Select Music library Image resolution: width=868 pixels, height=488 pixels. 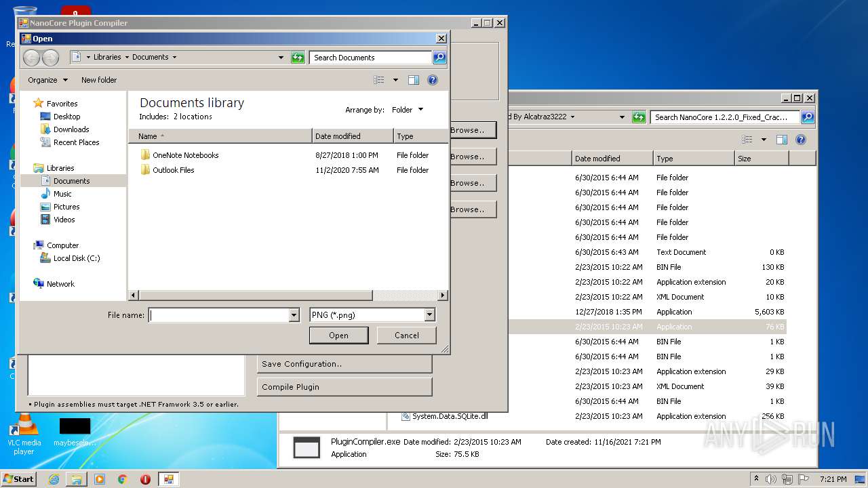tap(62, 194)
